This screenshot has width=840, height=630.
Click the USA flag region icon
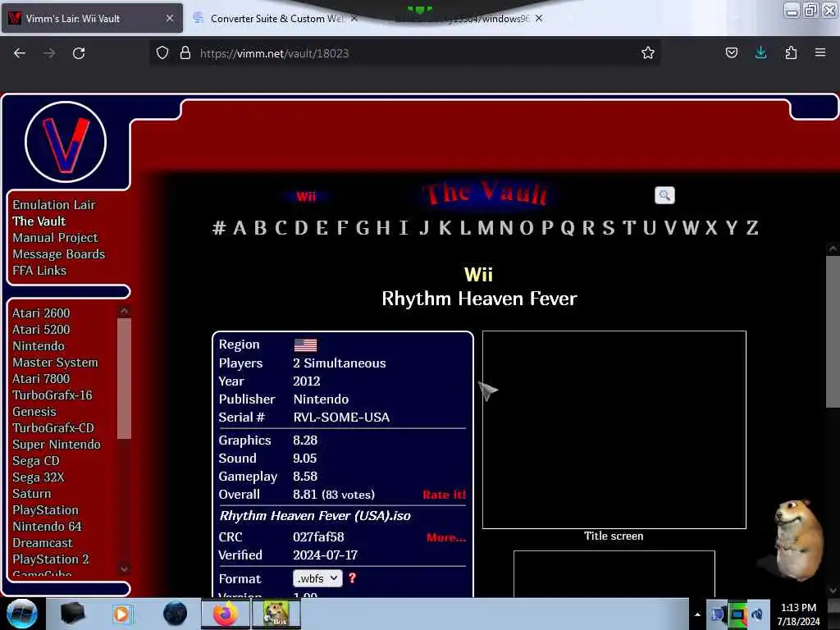pos(305,345)
